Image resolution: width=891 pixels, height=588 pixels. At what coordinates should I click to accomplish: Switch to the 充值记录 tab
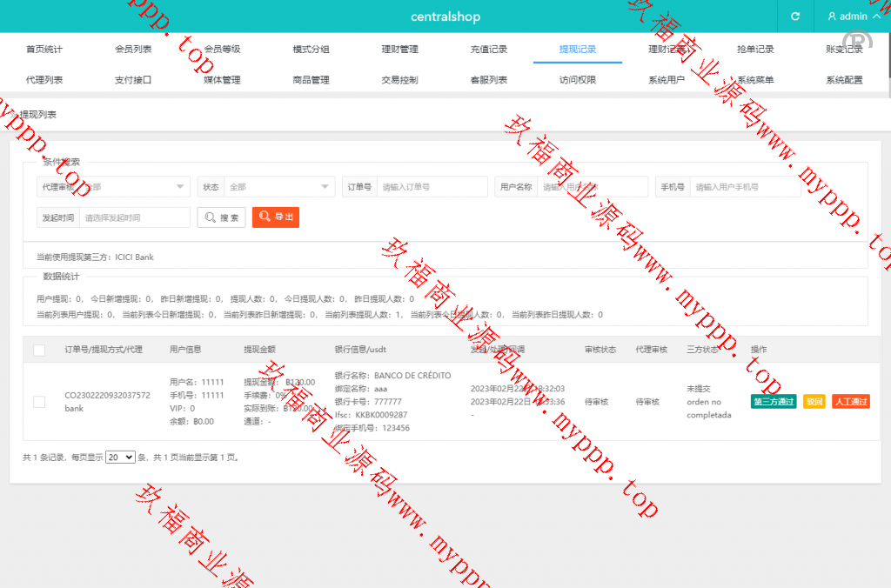[489, 50]
